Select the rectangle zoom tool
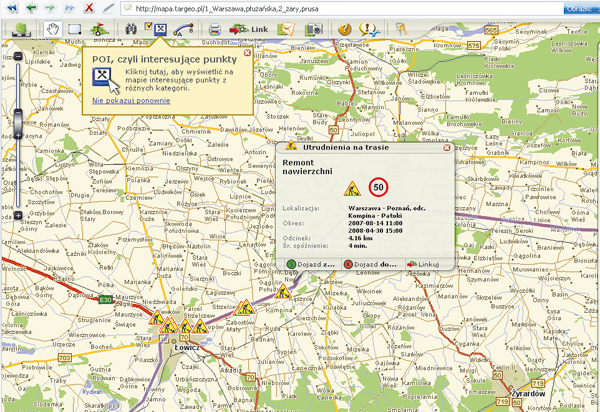Screen dimensions: 600x412 tap(73, 29)
